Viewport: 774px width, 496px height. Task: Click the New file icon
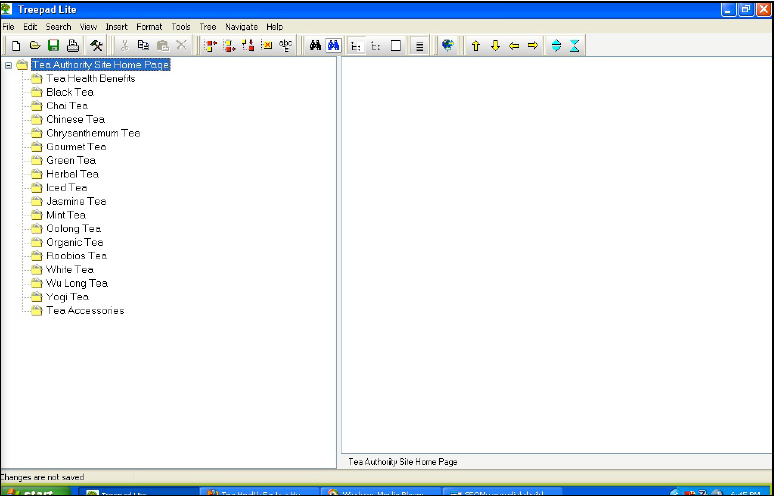click(x=16, y=46)
